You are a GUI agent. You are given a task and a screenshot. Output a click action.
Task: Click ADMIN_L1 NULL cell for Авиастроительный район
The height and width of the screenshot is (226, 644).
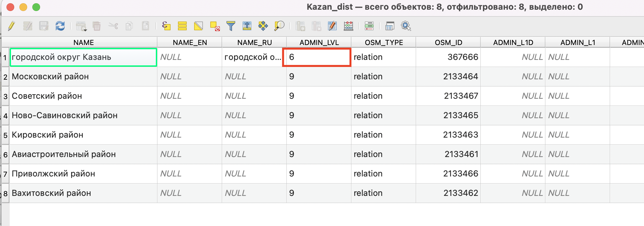coord(577,154)
